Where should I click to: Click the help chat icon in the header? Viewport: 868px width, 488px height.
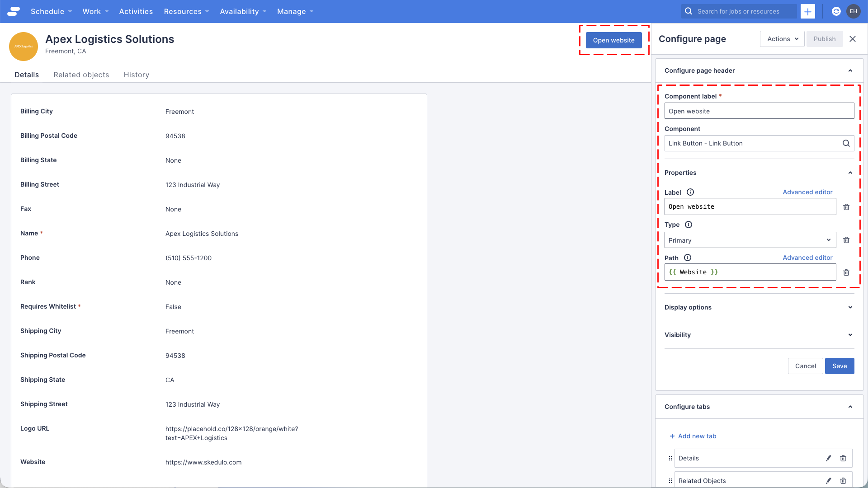click(x=836, y=11)
